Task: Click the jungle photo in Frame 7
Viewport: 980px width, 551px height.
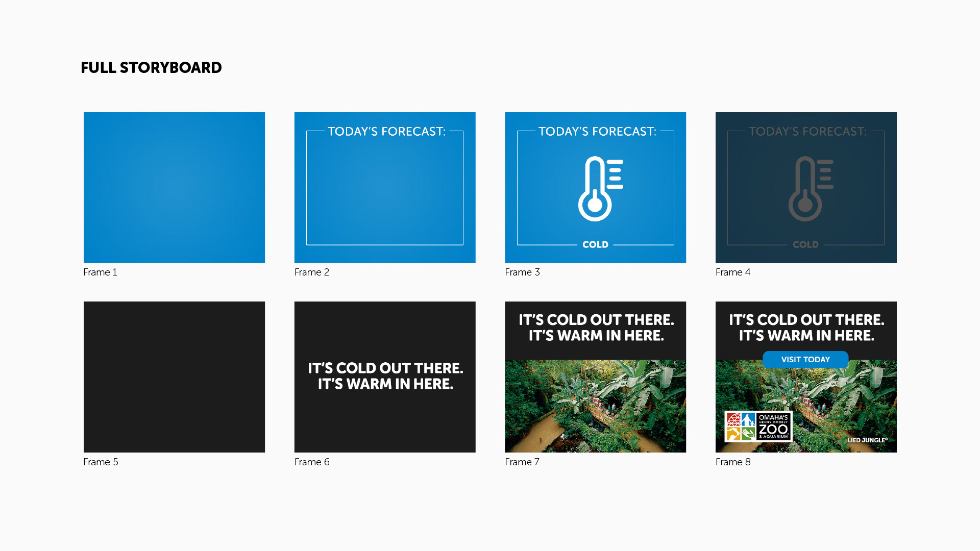Action: 595,406
